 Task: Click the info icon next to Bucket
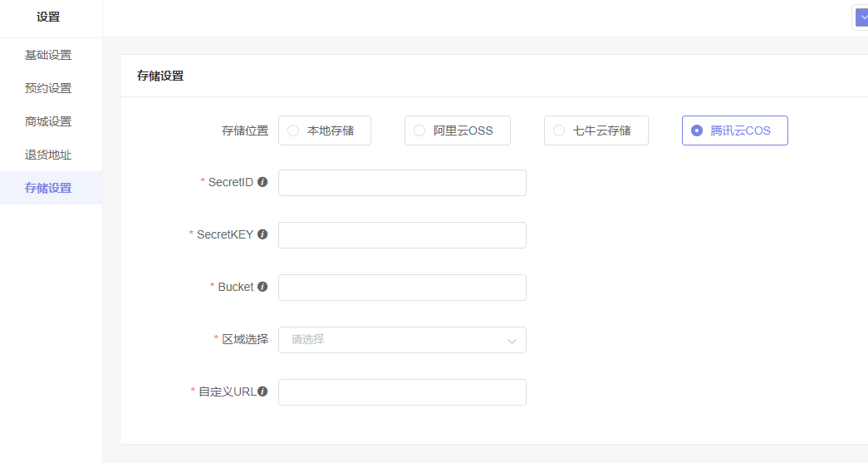(262, 286)
